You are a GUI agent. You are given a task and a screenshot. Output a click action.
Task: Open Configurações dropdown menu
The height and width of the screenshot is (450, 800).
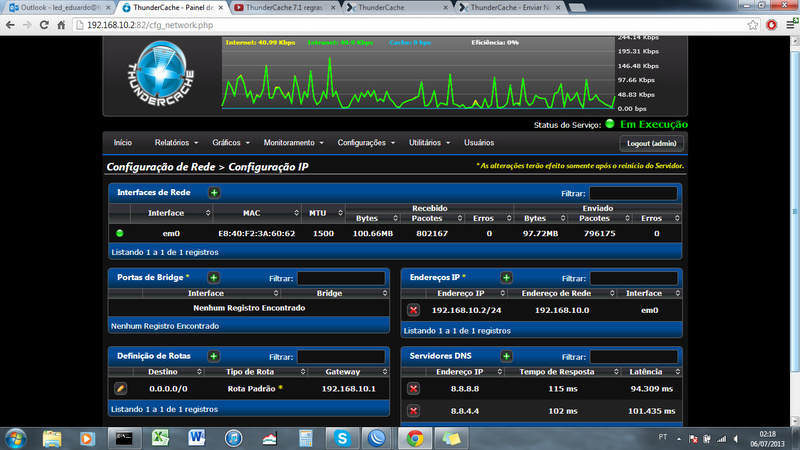366,143
